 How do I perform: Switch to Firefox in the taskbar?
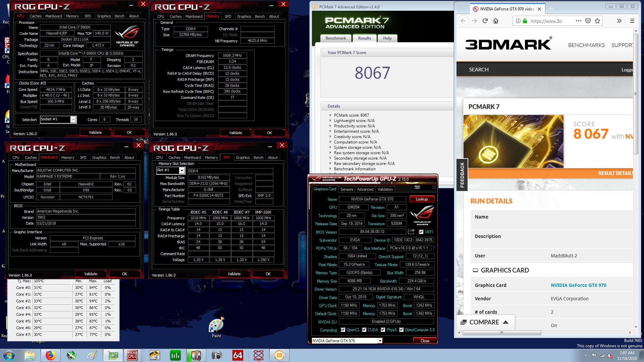pyautogui.click(x=50, y=355)
